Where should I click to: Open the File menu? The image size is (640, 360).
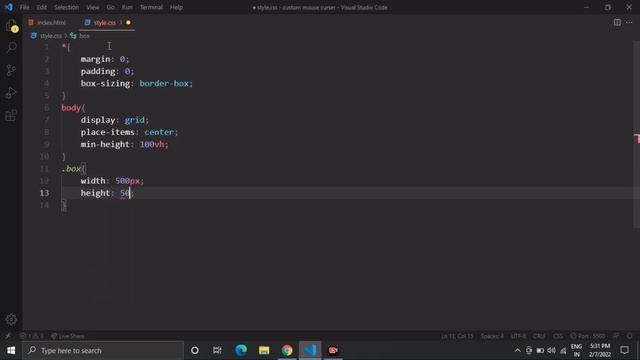point(24,7)
